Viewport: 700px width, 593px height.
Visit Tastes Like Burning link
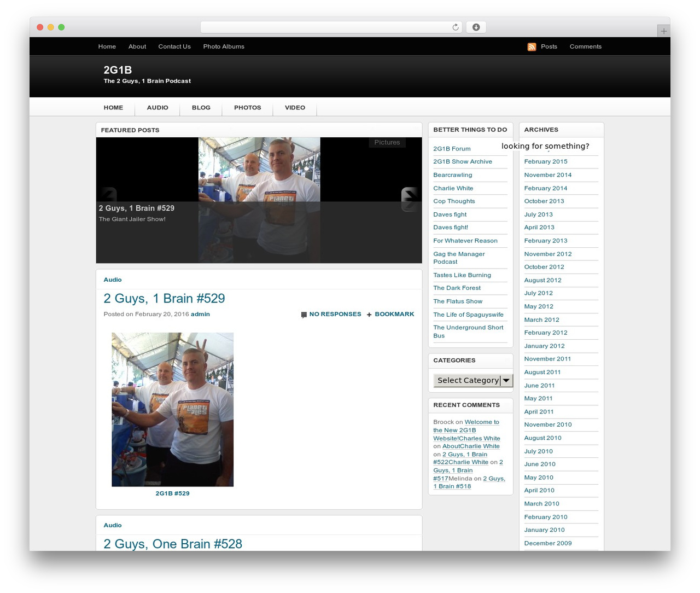(462, 275)
